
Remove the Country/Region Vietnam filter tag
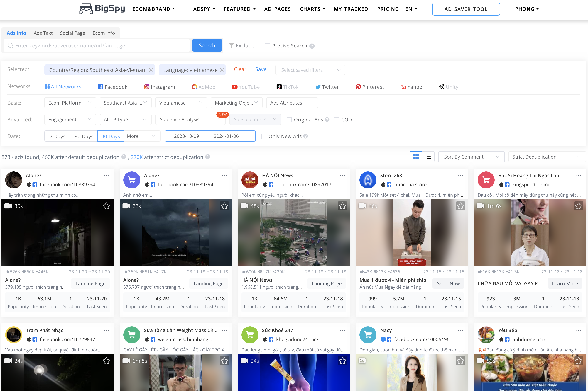[151, 70]
